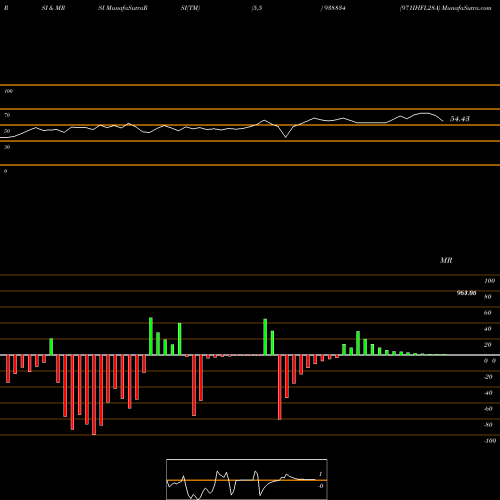
Task: Click the SI(TM) header text
Action: pos(190,8)
